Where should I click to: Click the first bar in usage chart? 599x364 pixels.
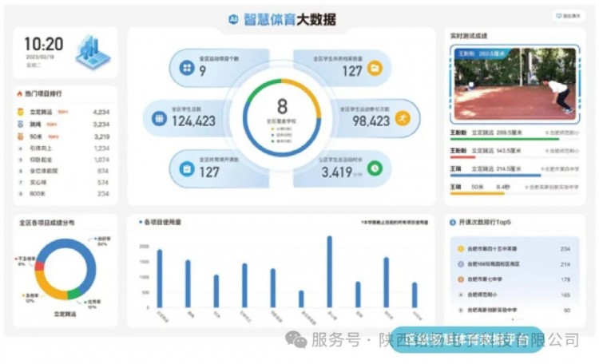click(x=160, y=279)
